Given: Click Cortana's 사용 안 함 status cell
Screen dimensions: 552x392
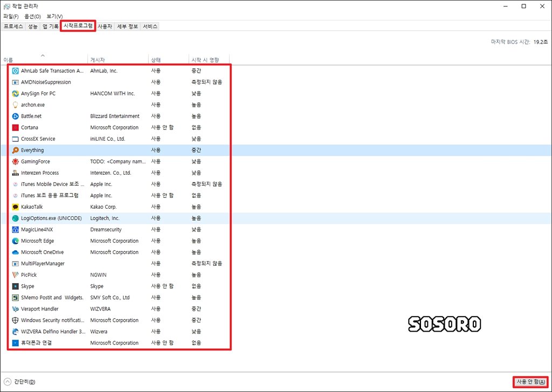Looking at the screenshot, I should coord(162,127).
